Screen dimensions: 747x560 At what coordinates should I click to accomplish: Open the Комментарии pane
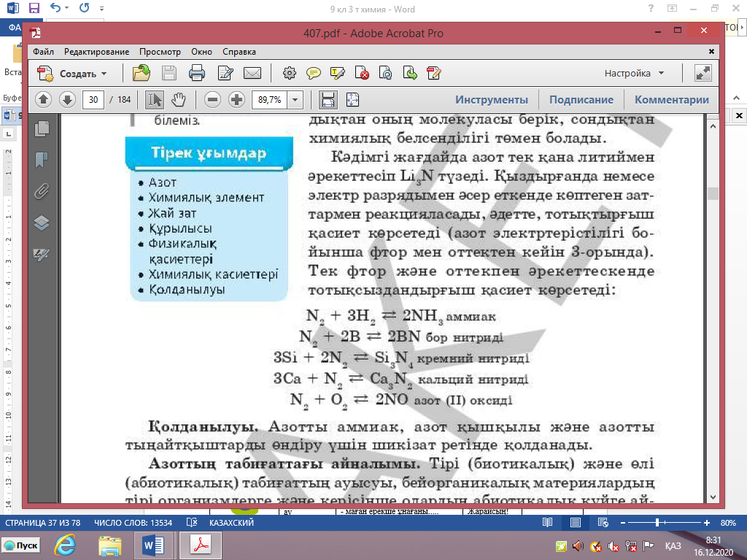671,100
